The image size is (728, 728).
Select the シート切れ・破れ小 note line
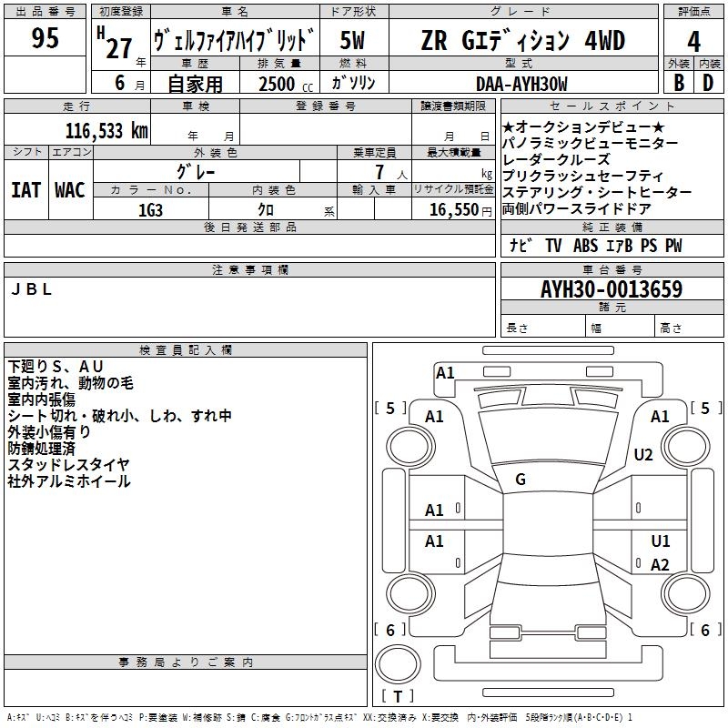119,416
